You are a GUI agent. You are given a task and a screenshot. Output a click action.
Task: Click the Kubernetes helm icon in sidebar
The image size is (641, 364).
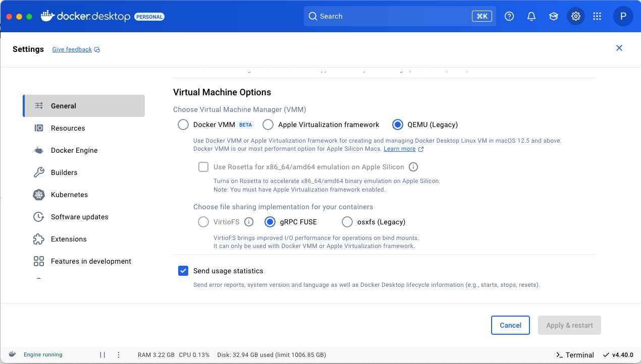click(39, 195)
